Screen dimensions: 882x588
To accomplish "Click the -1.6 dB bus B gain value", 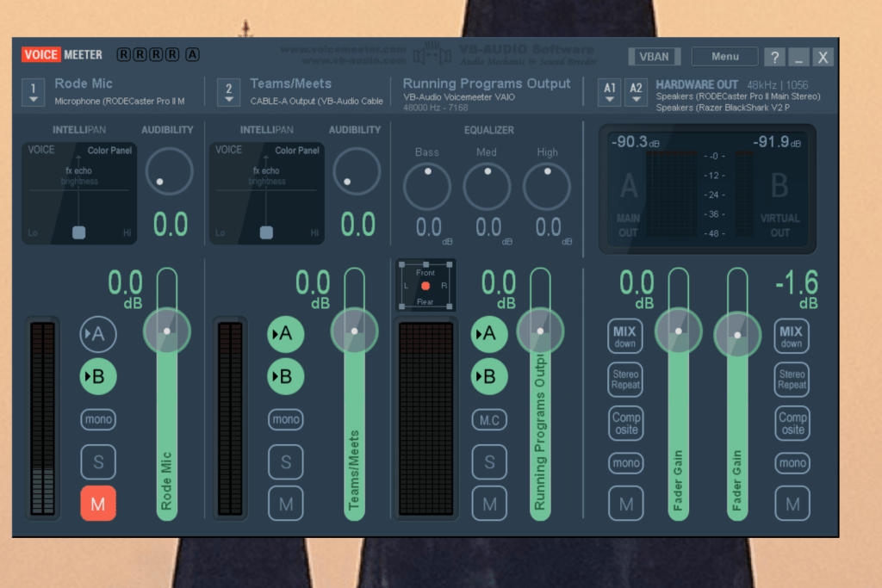I will [x=797, y=282].
